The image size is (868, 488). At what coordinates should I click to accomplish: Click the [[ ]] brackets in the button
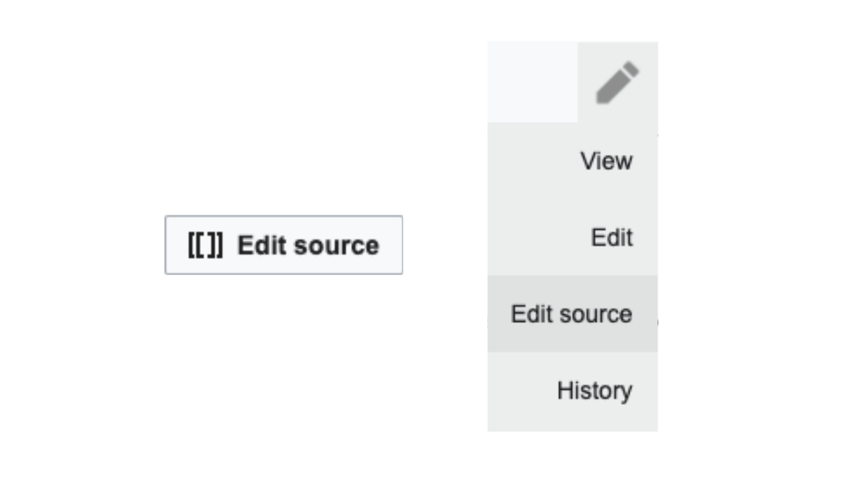point(205,245)
